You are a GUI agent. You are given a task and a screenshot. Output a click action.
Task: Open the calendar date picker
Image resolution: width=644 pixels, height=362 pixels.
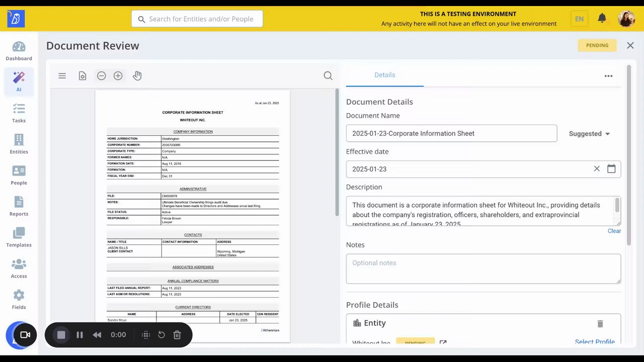(x=611, y=169)
